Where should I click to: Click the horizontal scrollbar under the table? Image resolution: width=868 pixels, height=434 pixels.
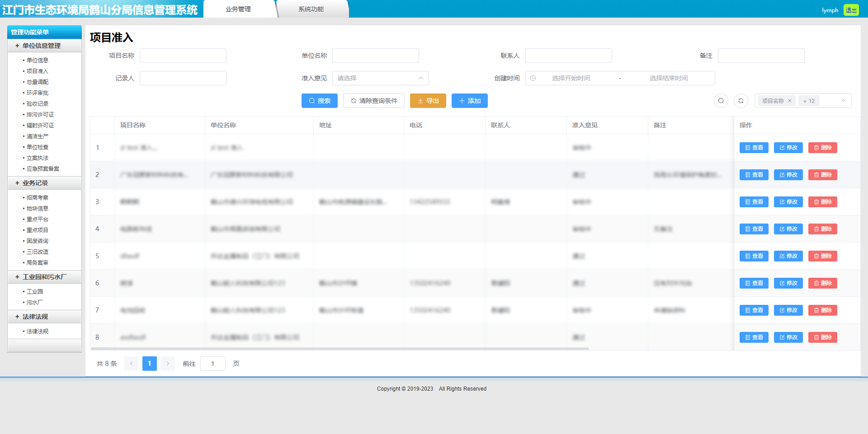(340, 349)
